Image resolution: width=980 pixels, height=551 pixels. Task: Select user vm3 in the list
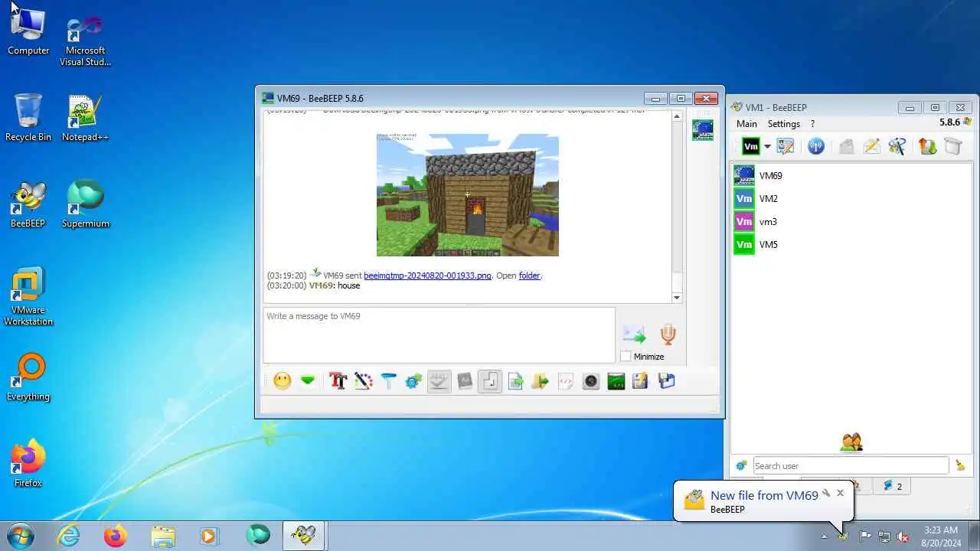tap(851, 221)
